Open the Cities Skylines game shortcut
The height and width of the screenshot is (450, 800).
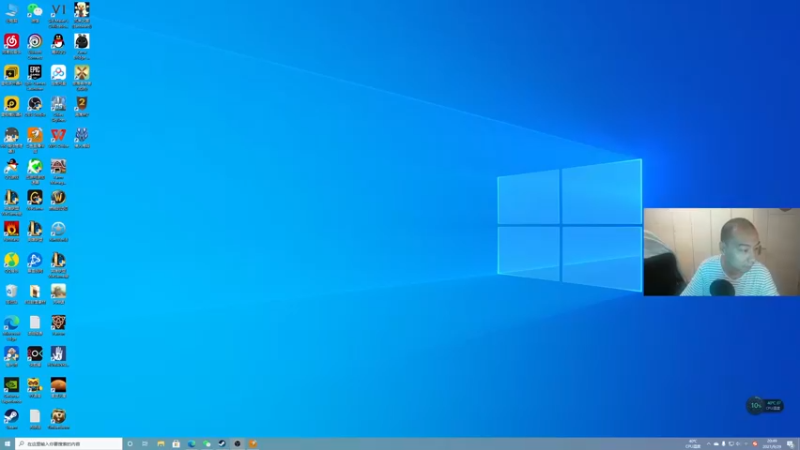(x=58, y=108)
